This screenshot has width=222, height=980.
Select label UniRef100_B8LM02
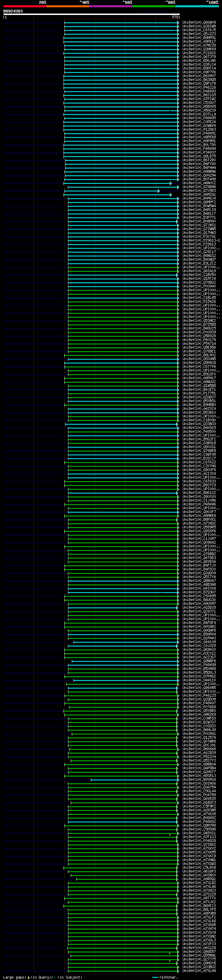point(199,355)
